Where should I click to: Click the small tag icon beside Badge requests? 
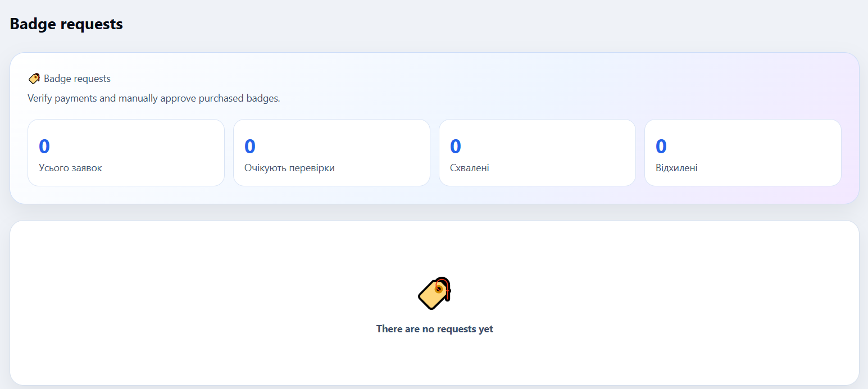(x=34, y=79)
